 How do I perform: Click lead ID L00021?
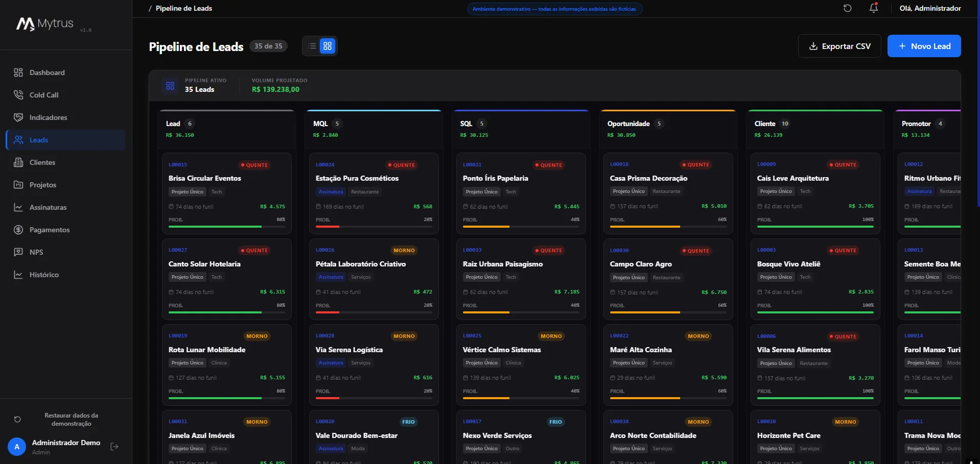[472, 165]
